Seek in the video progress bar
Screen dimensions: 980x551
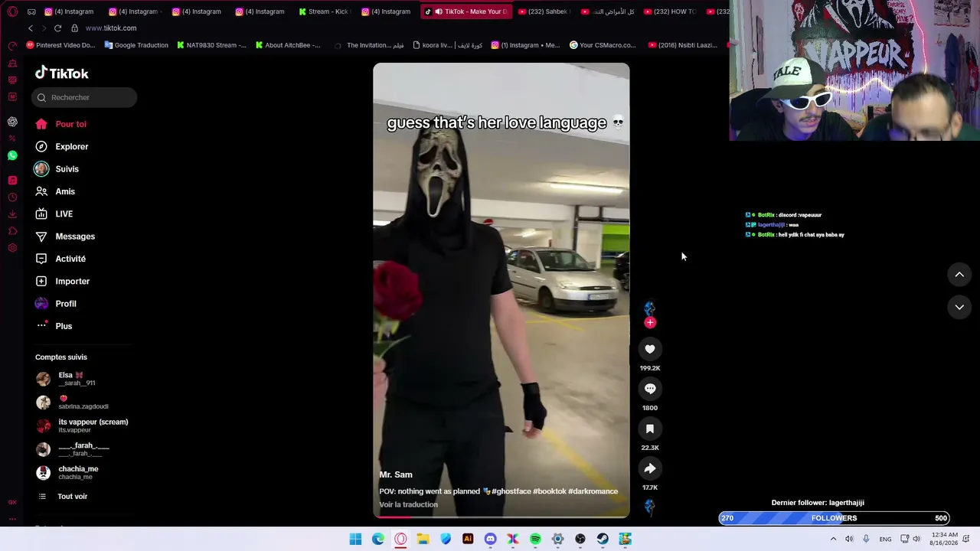tap(501, 516)
